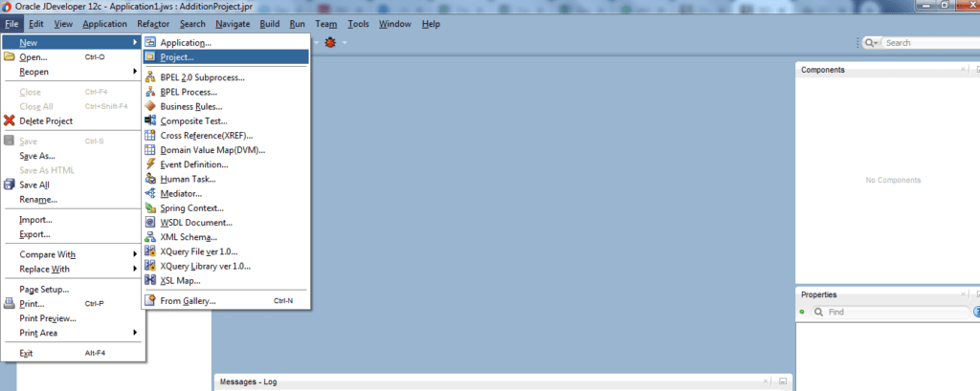Close the Messages - Log panel
This screenshot has width=980, height=391.
767,381
